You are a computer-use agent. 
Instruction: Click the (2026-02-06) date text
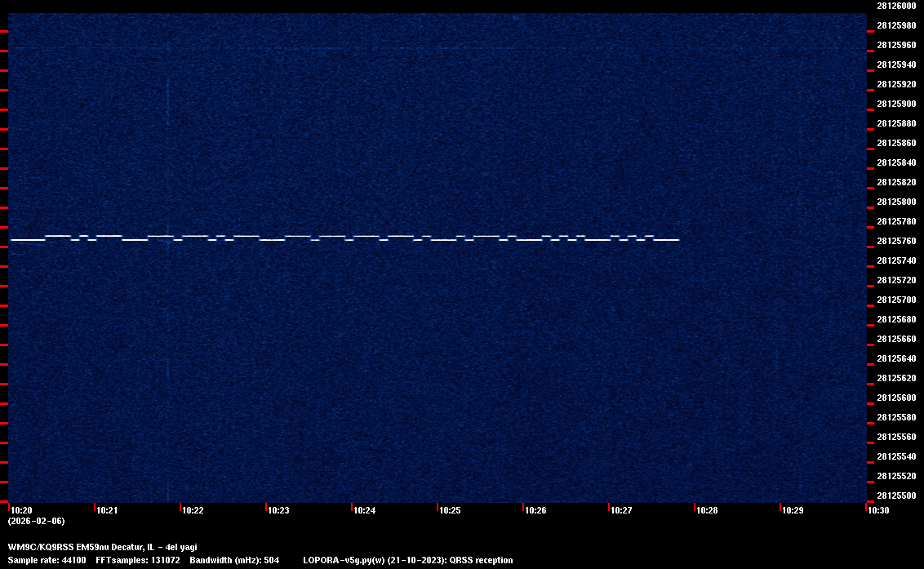tap(36, 521)
